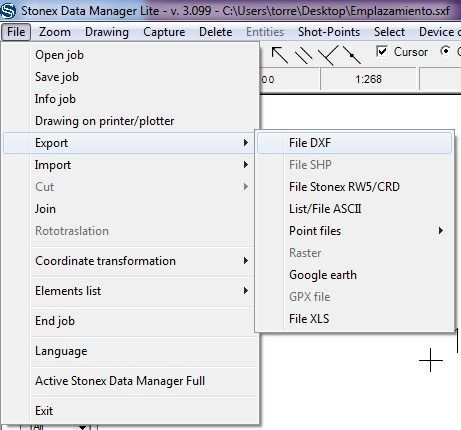Expand the Export submenu arrow

pos(246,143)
